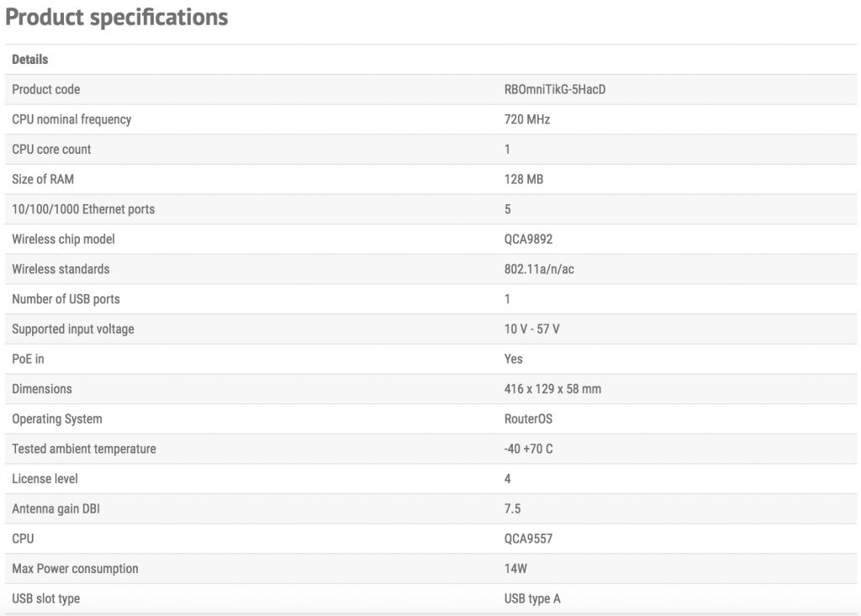Click the RouterOS operating system value
Image resolution: width=861 pixels, height=616 pixels.
click(x=528, y=419)
